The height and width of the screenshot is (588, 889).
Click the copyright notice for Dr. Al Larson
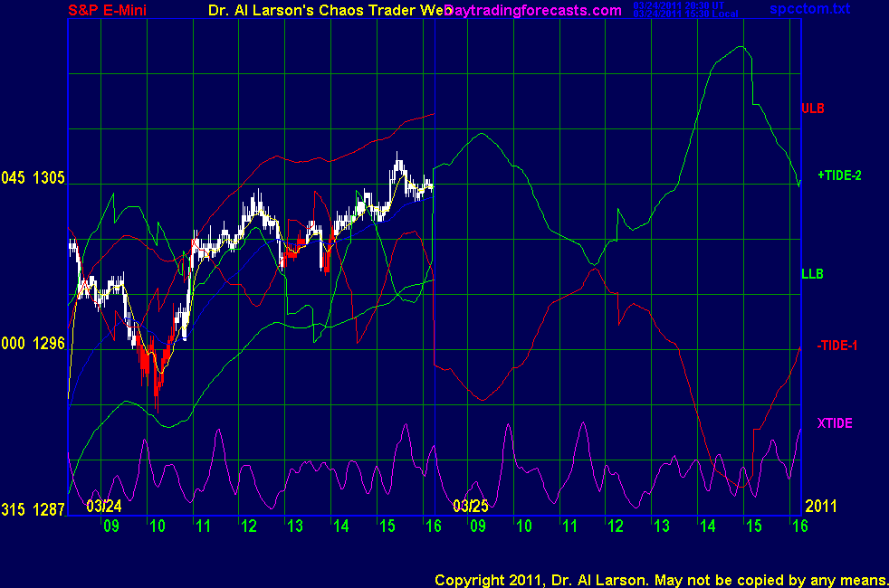coord(661,580)
